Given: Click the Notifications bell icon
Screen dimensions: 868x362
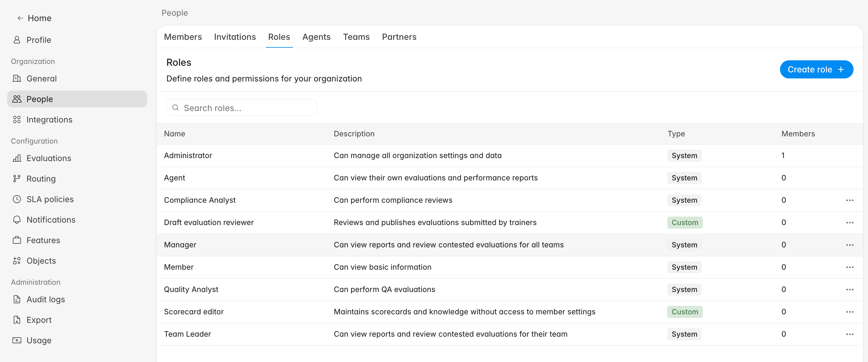Looking at the screenshot, I should pos(17,220).
